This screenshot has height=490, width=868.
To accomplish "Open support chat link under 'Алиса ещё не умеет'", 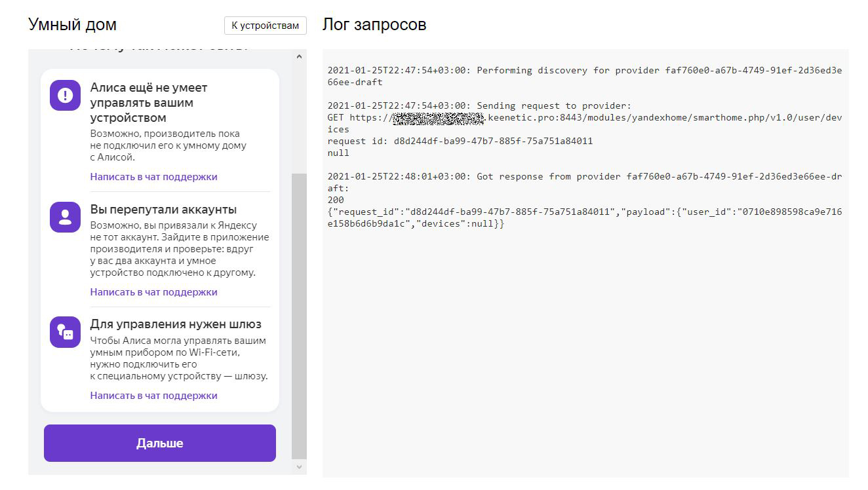I will (153, 177).
